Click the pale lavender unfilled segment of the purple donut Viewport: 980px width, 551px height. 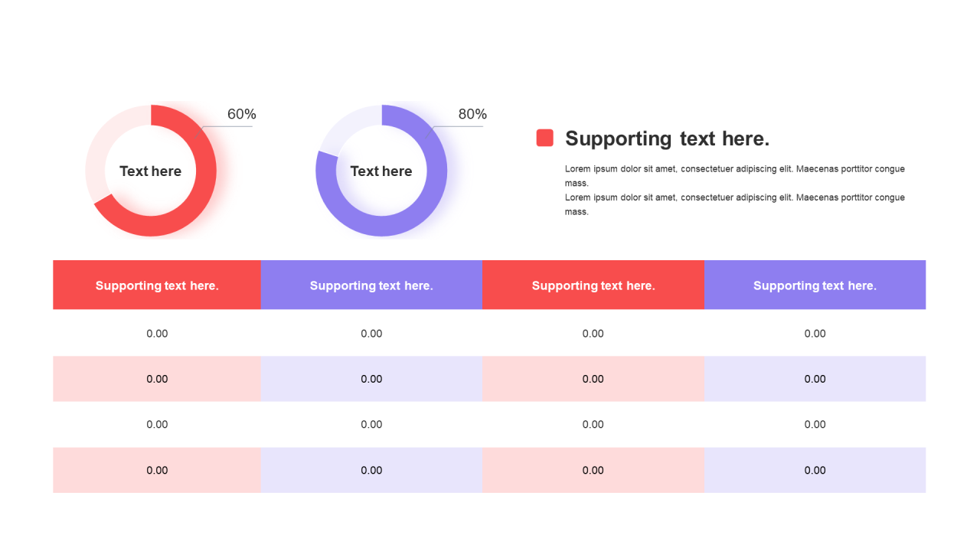345,126
